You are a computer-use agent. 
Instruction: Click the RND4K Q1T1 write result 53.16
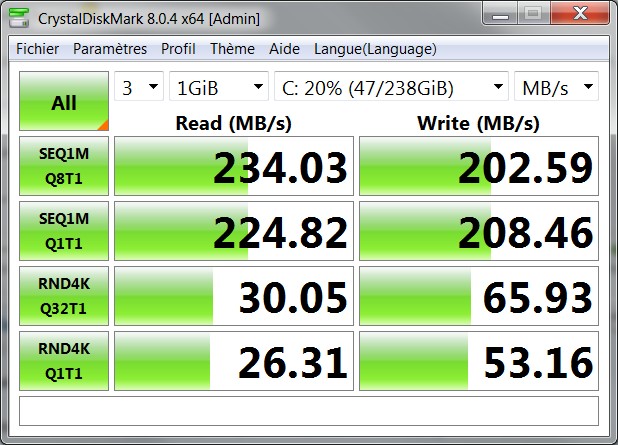click(x=479, y=361)
